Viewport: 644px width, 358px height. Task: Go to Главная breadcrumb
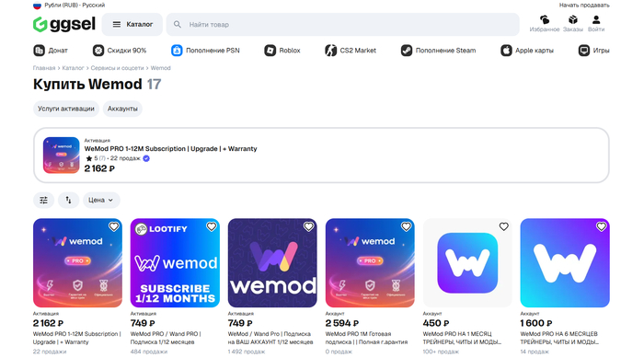point(44,68)
